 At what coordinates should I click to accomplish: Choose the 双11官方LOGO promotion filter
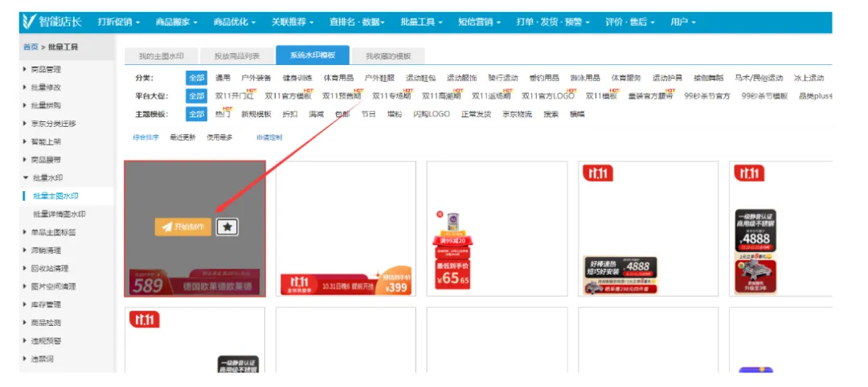click(x=548, y=96)
